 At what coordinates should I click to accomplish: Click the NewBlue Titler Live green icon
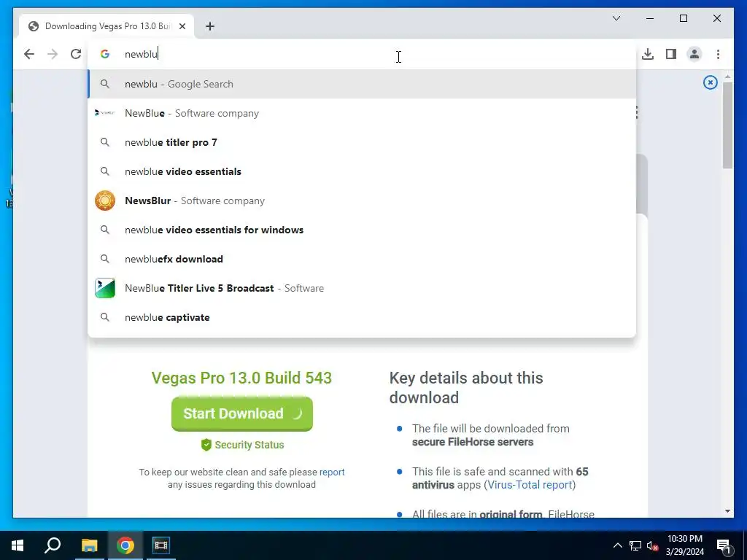click(105, 288)
